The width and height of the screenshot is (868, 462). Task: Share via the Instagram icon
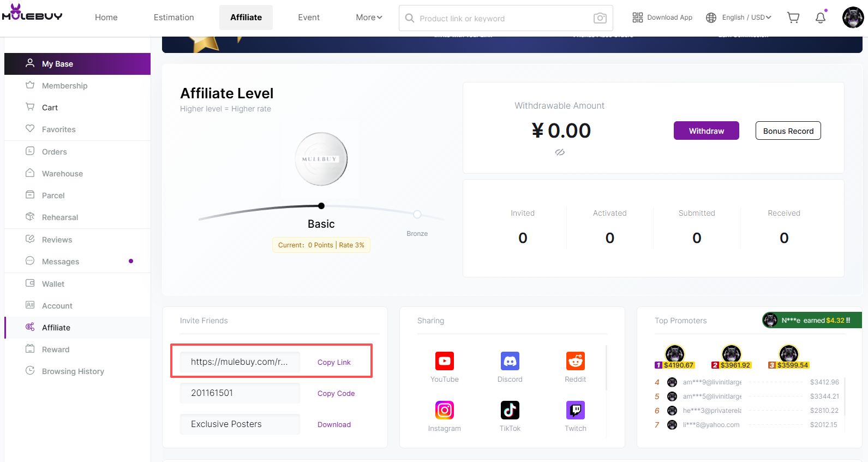point(445,410)
